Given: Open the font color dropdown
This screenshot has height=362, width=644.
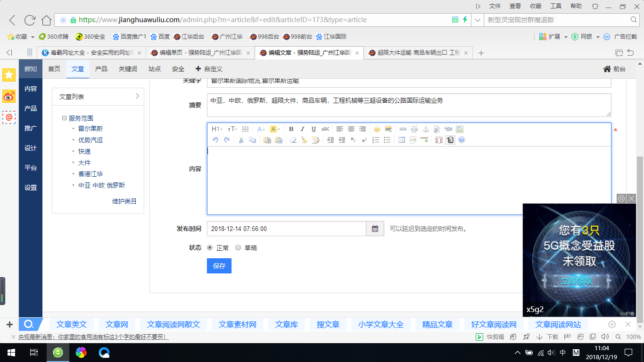Looking at the screenshot, I should coord(261,129).
